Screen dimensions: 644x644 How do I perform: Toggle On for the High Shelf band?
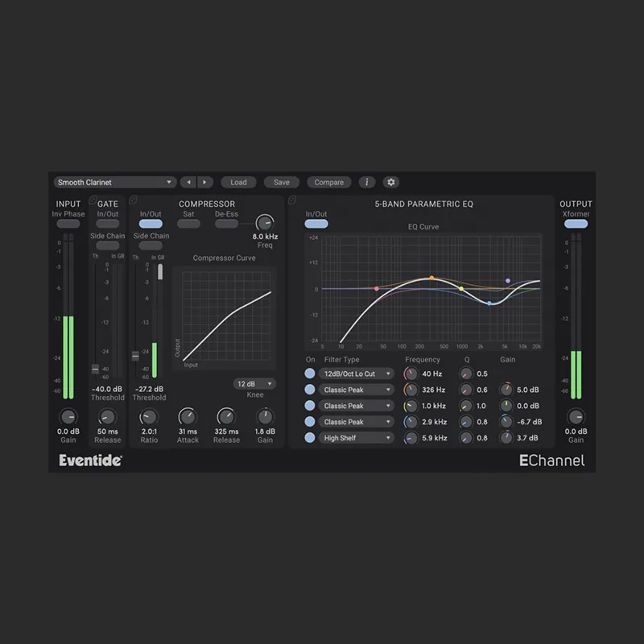pos(310,437)
